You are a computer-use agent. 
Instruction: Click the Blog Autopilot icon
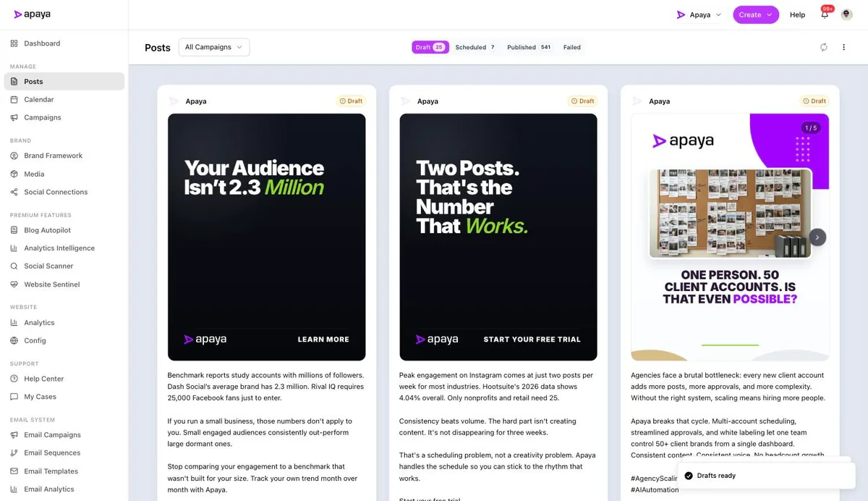click(14, 230)
